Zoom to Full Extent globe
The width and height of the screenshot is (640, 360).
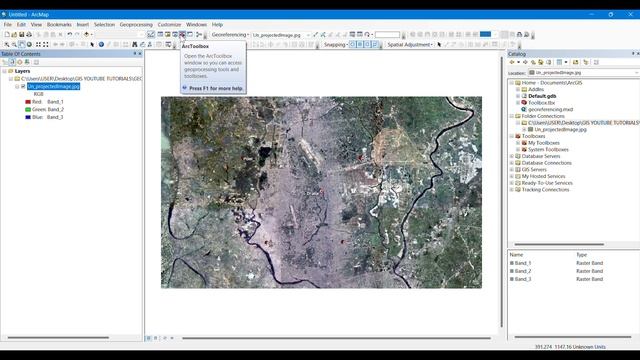[x=29, y=44]
